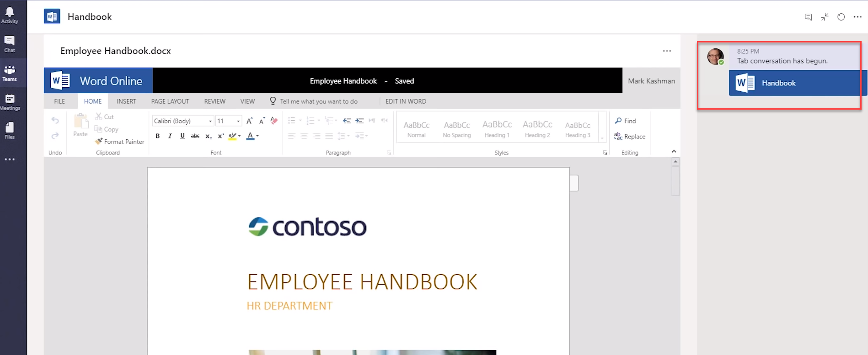Toggle Italic formatting
Viewport: 868px width, 355px height.
coord(170,136)
